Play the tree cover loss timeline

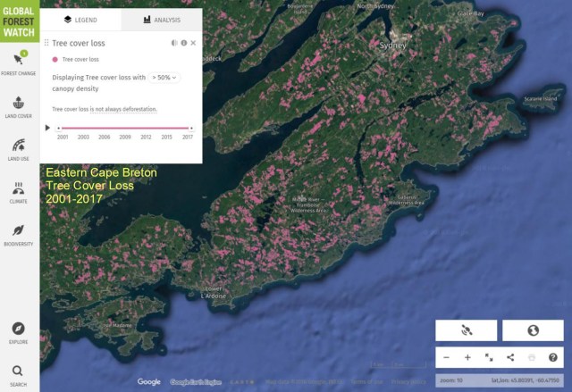pos(47,128)
